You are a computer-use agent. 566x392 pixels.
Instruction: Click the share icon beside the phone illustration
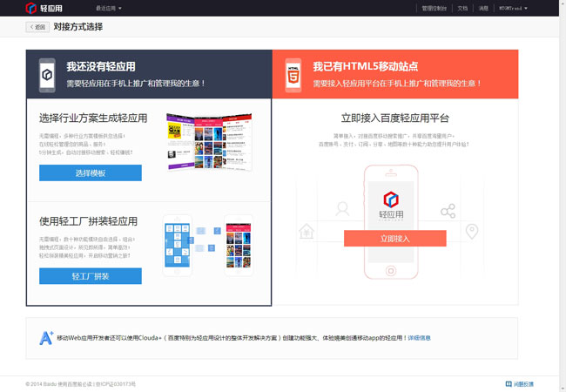click(x=448, y=211)
